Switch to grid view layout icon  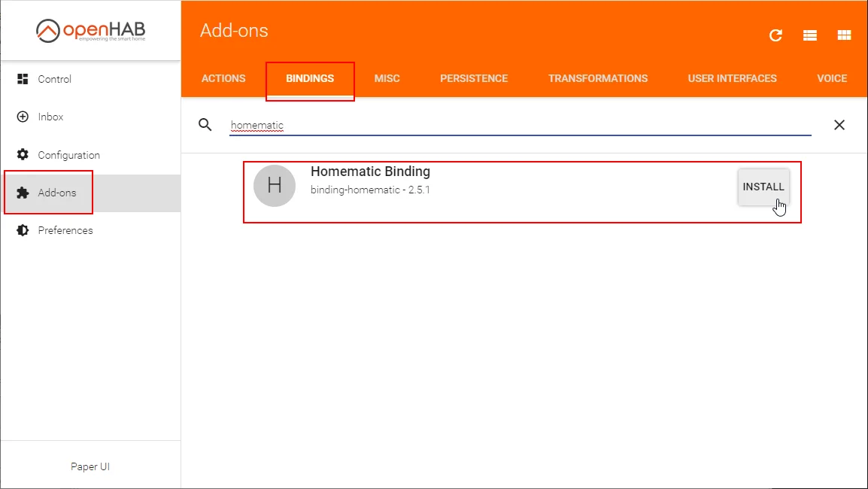click(844, 35)
